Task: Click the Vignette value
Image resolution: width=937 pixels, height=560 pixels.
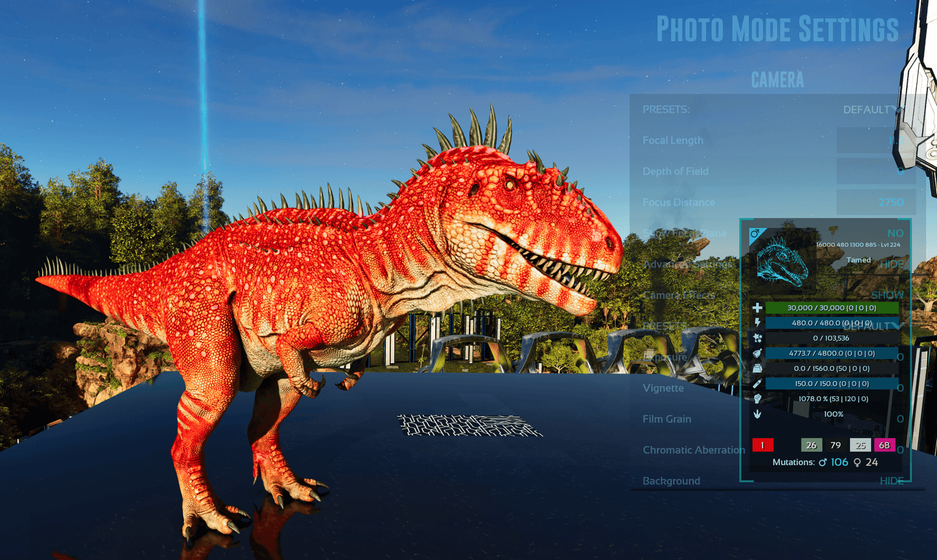Action: point(900,388)
